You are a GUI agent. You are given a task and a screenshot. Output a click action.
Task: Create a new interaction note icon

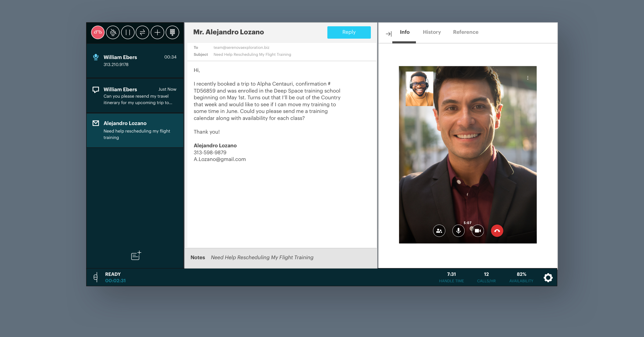(x=136, y=255)
